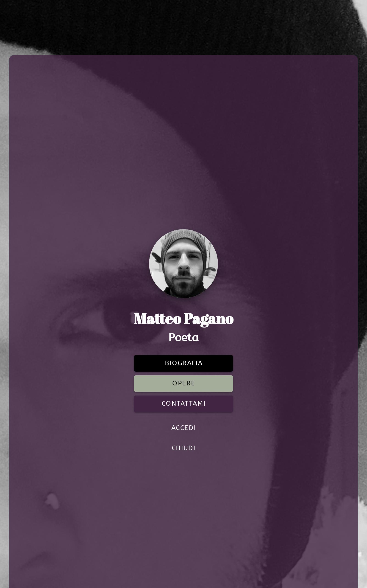Select the black BIOGRAFIA menu item
This screenshot has height=588, width=367.
pos(183,363)
